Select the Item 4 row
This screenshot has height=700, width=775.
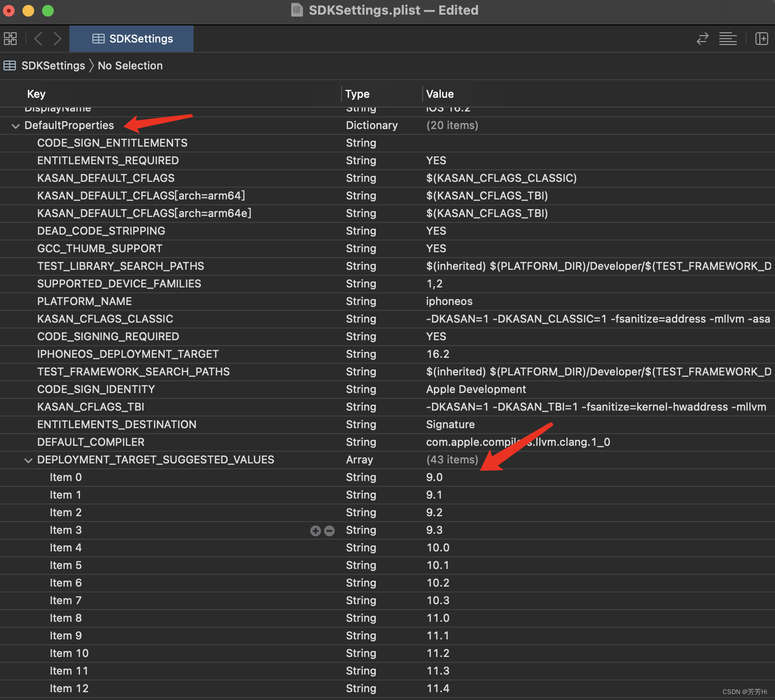point(387,547)
